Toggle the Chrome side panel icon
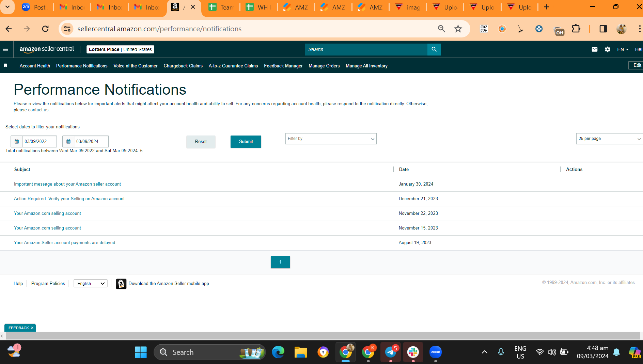 603,29
